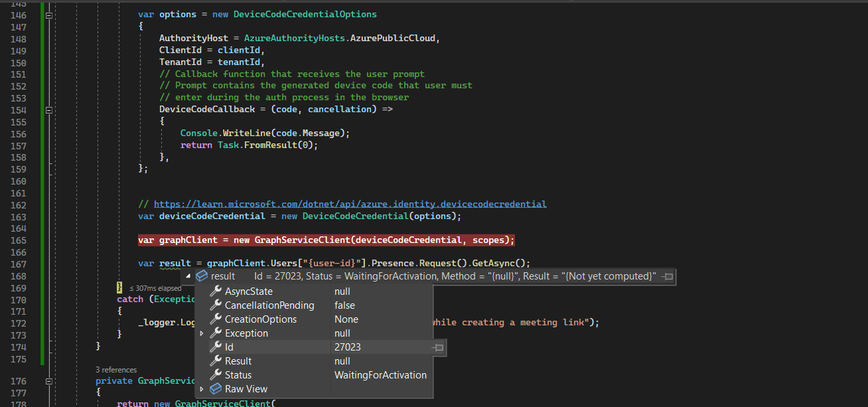Click the wrench icon beside CreationOptions
This screenshot has height=407, width=868.
pyautogui.click(x=216, y=319)
